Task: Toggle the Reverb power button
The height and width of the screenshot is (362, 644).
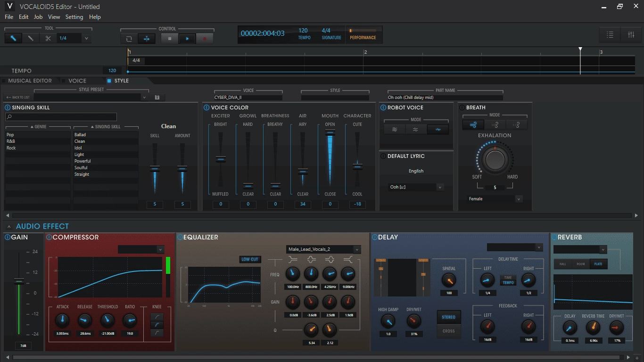Action: pyautogui.click(x=555, y=237)
